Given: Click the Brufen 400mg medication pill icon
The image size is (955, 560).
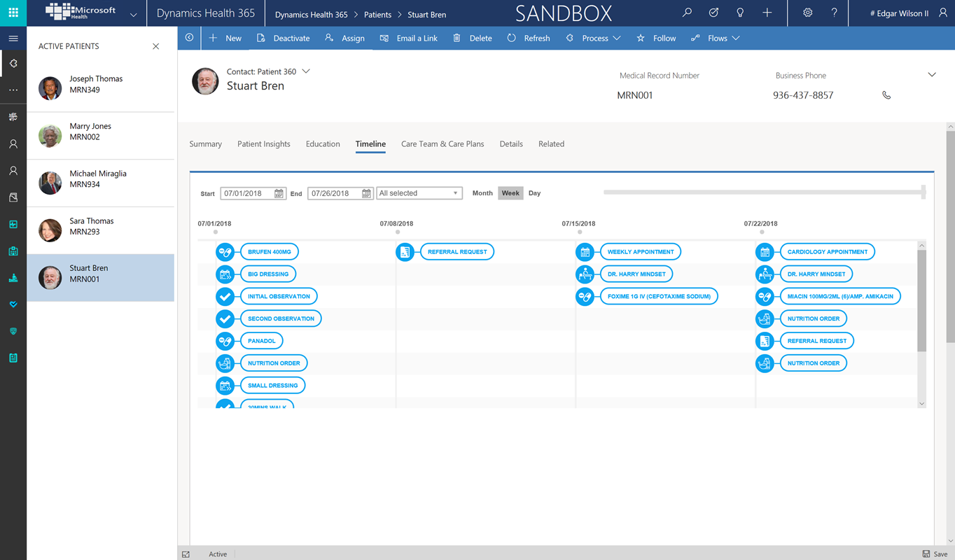Looking at the screenshot, I should [x=225, y=252].
